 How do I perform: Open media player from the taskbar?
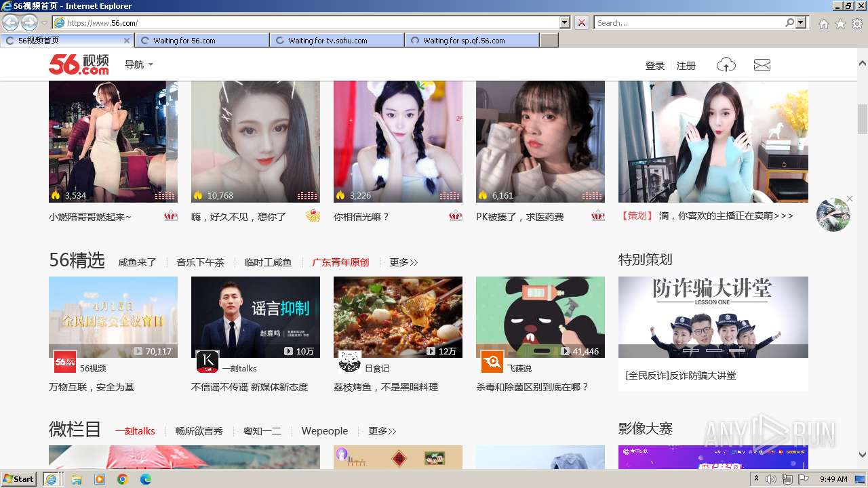pyautogui.click(x=100, y=479)
